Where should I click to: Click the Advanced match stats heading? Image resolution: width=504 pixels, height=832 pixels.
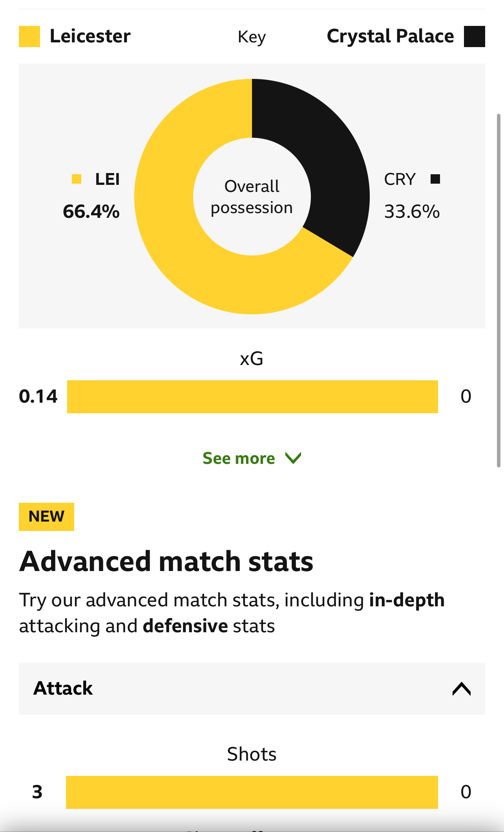pos(166,561)
